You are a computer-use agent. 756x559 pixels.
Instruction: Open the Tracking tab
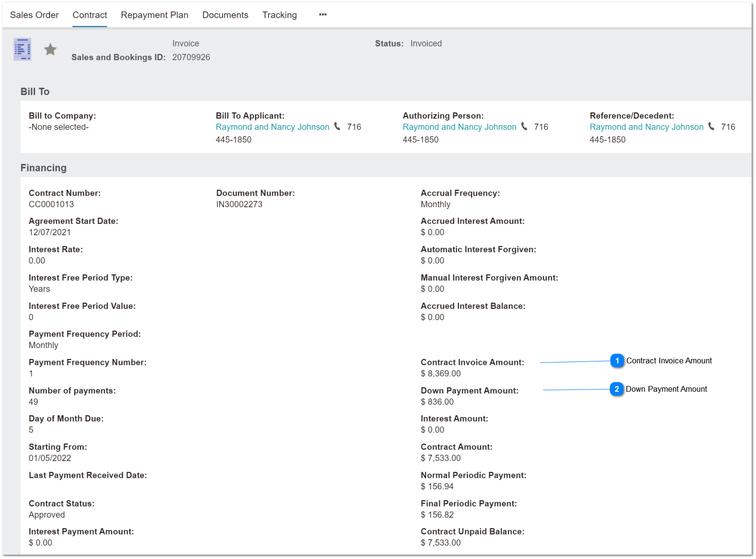280,15
